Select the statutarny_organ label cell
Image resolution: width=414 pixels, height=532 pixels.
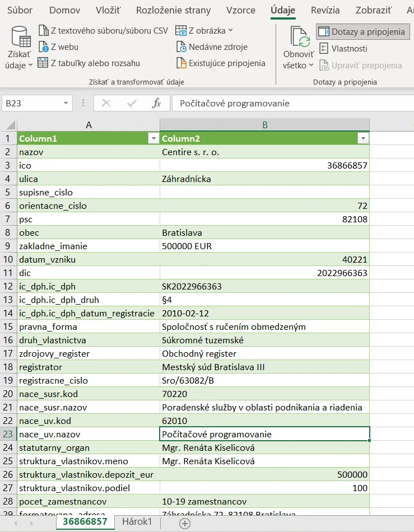89,447
